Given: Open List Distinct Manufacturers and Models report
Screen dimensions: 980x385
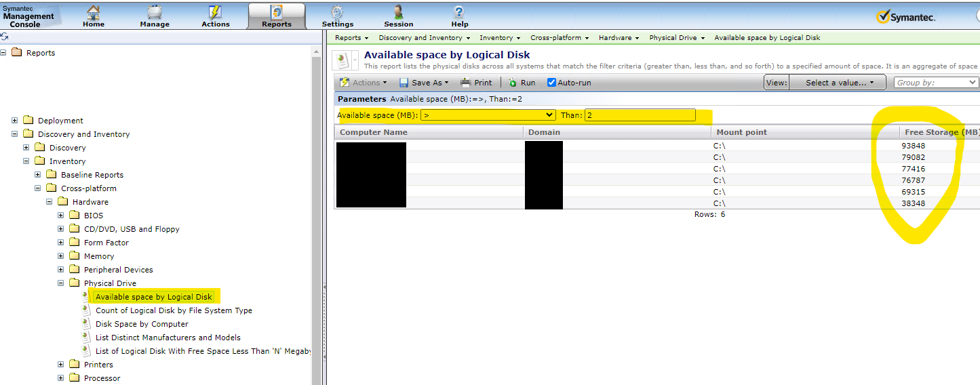Looking at the screenshot, I should click(x=168, y=338).
